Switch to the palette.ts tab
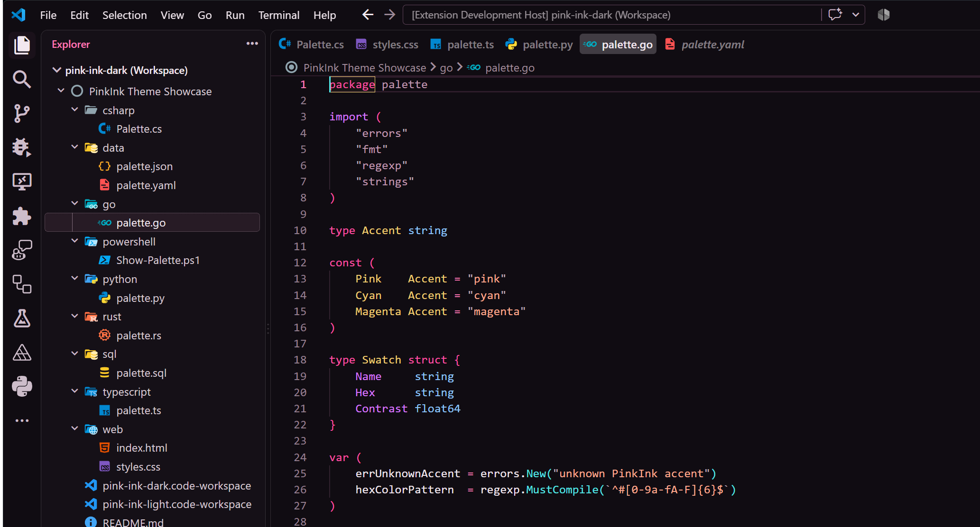Viewport: 980px width, 527px height. click(x=462, y=44)
